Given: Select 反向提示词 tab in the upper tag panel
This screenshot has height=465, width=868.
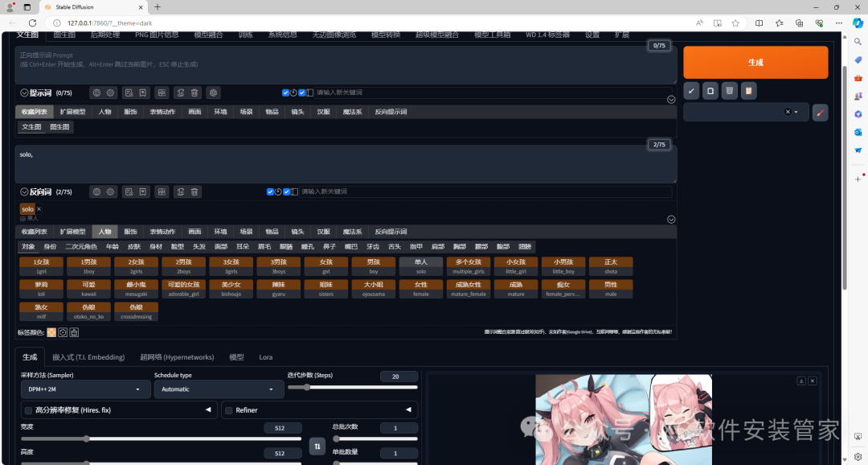Looking at the screenshot, I should click(391, 112).
